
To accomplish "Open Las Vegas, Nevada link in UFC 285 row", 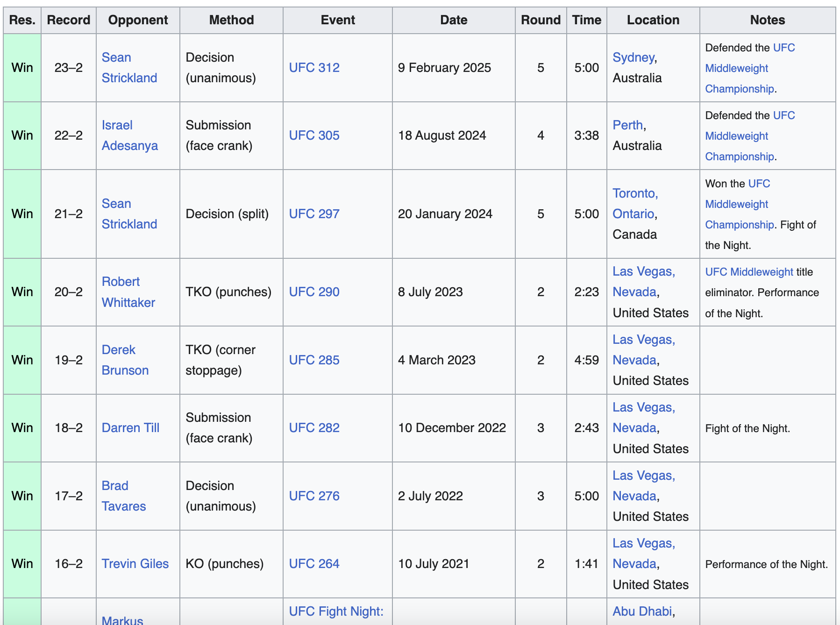I will (644, 350).
